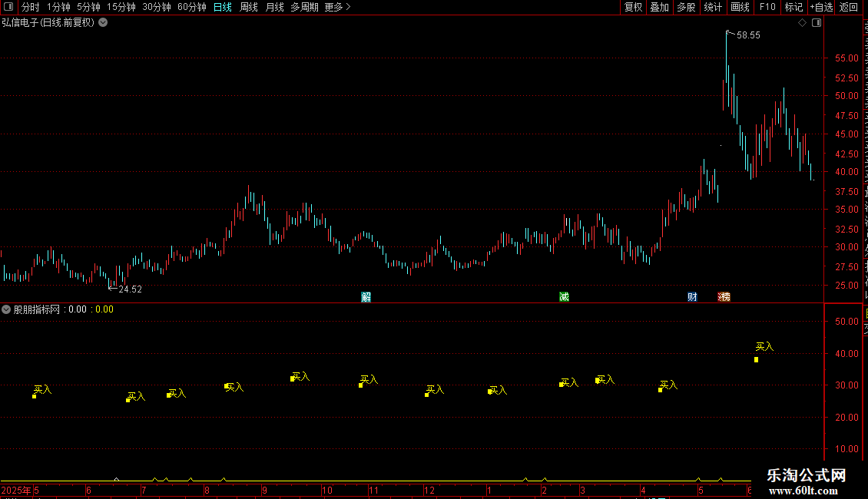Screen dimensions: 868x499
Task: Select the 30分钟 period tab
Action: 157,7
